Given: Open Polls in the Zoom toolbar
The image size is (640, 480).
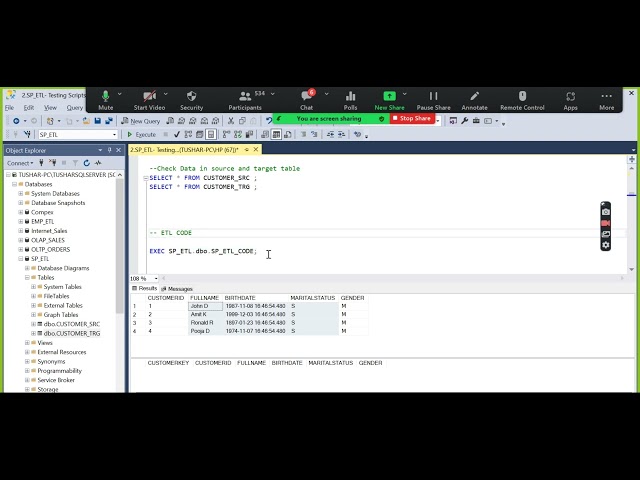Looking at the screenshot, I should 350,97.
